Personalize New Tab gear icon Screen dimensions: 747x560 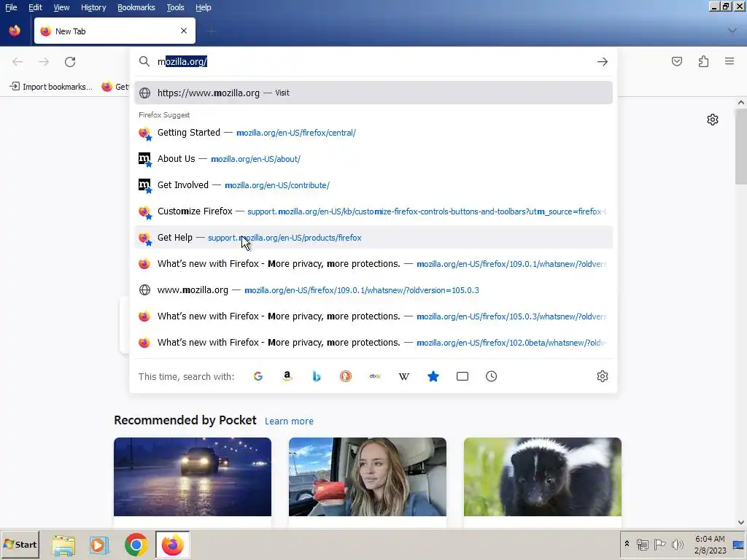pyautogui.click(x=712, y=120)
